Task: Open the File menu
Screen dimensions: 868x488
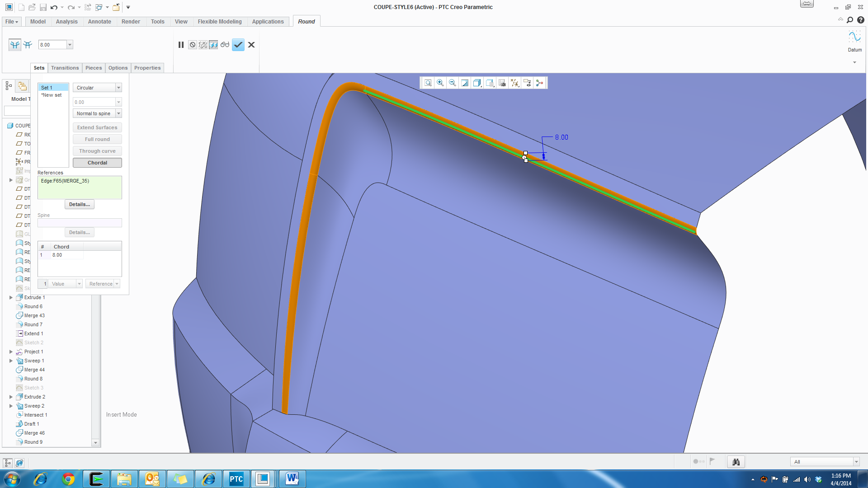Action: click(11, 22)
